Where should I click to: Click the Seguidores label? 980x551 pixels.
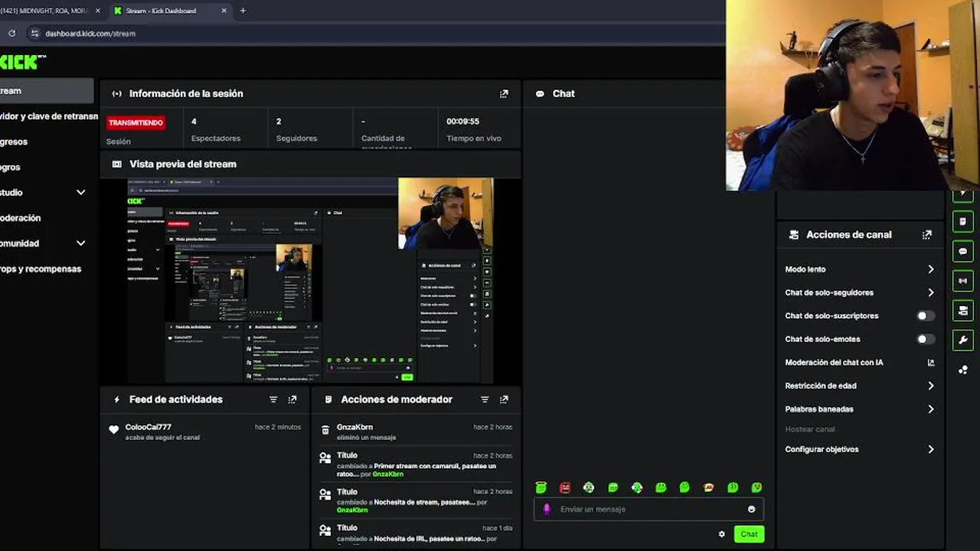pos(296,139)
